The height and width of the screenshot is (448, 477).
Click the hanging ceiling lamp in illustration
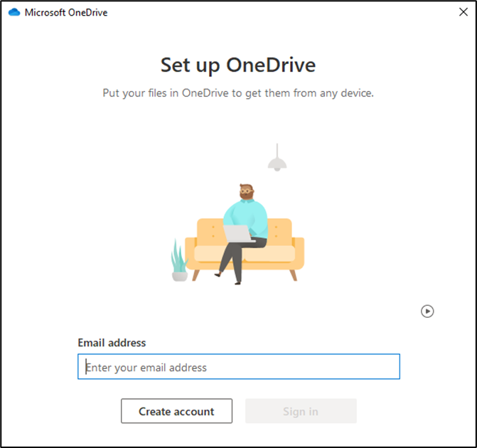coord(277,158)
